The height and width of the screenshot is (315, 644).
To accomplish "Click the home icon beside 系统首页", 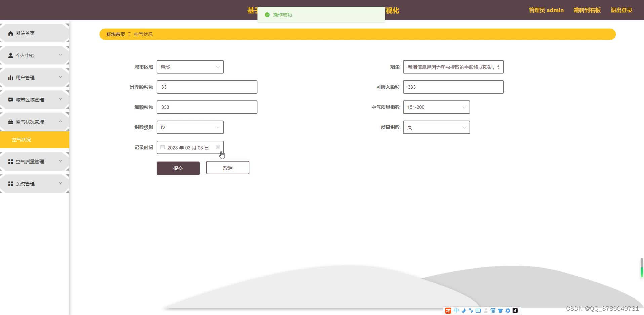I will [x=10, y=33].
